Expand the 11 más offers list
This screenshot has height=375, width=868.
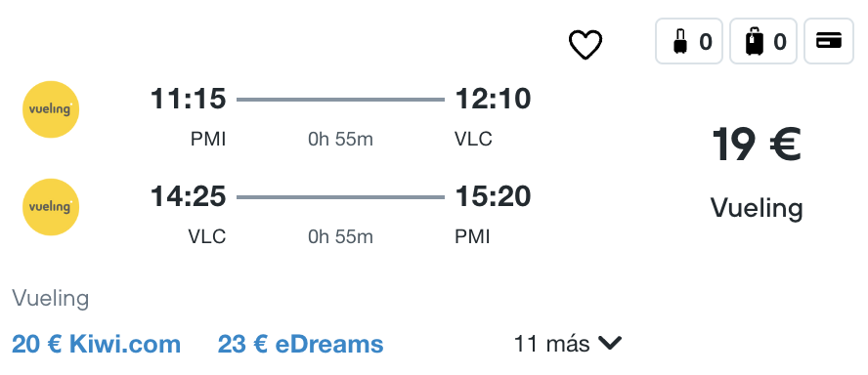point(568,344)
